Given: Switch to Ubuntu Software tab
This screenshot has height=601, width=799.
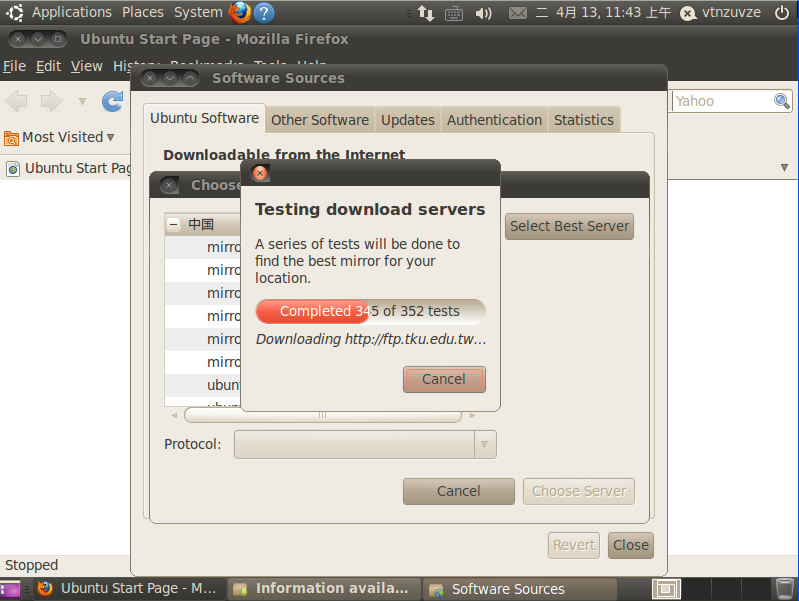Looking at the screenshot, I should (x=204, y=118).
